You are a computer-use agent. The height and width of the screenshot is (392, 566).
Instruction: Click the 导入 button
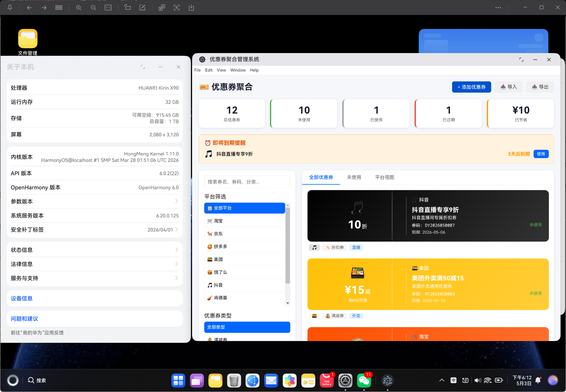508,87
